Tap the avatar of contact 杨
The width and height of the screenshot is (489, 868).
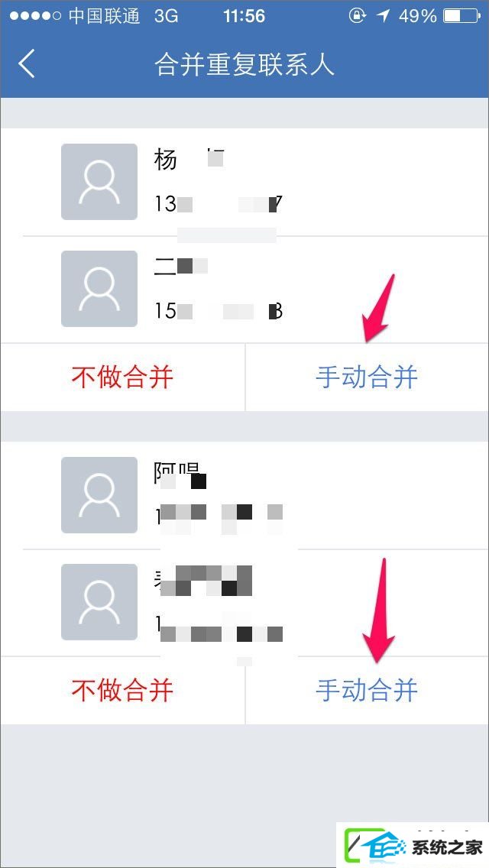[x=99, y=182]
